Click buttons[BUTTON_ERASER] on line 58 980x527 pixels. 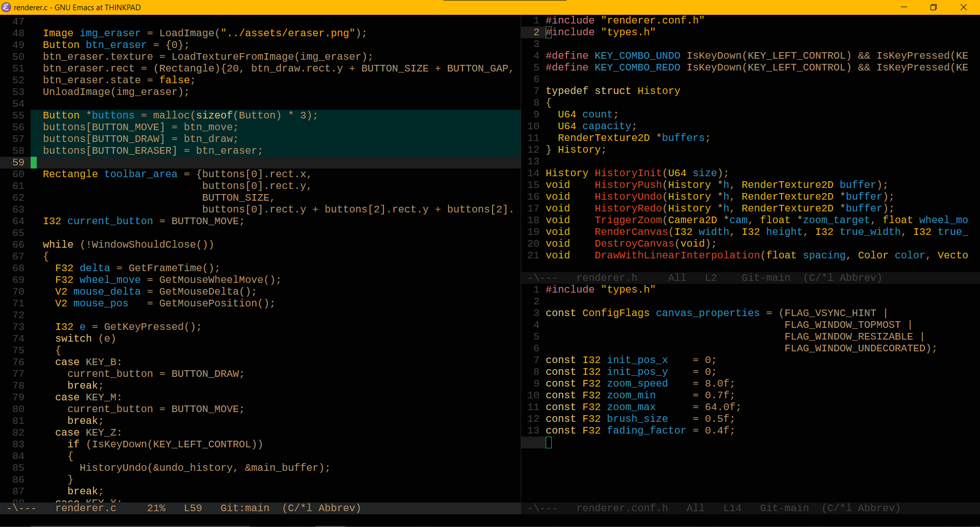tap(110, 151)
